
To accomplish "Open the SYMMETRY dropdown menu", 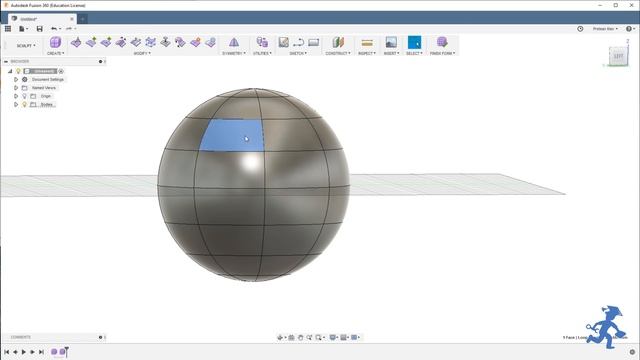I will 234,53.
